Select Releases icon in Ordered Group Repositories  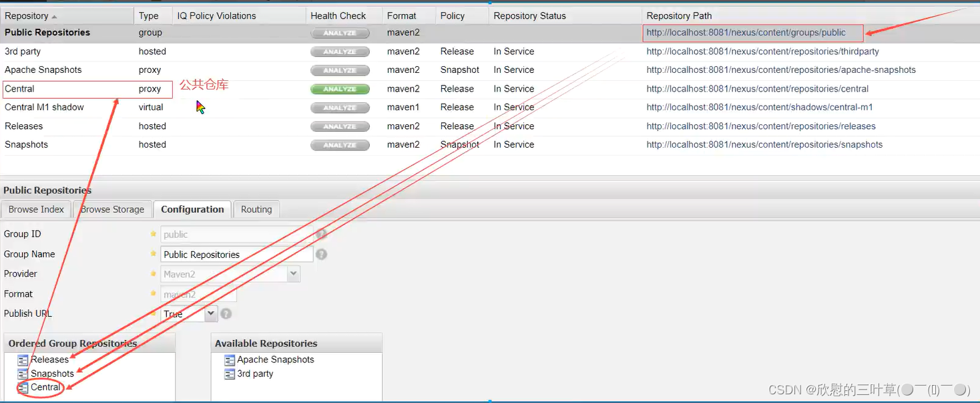tap(23, 360)
